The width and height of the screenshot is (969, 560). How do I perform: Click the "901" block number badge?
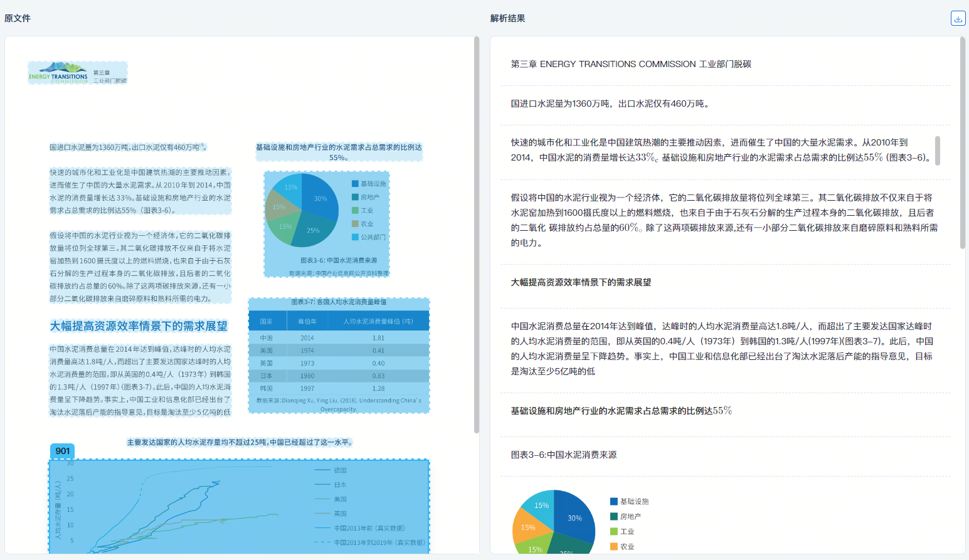pos(61,451)
